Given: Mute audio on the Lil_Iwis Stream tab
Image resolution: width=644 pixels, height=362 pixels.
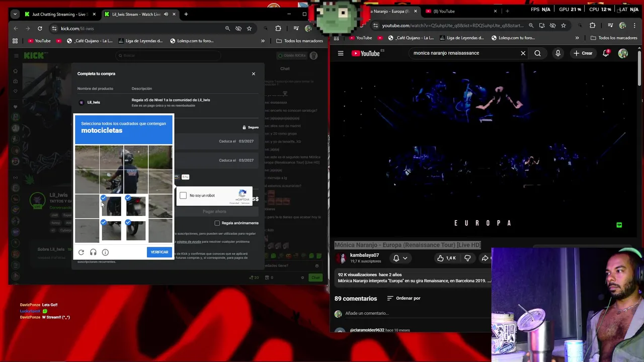Looking at the screenshot, I should coord(166,14).
